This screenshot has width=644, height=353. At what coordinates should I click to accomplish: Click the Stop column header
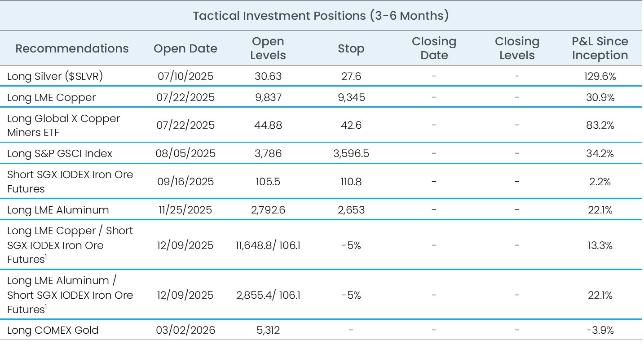351,48
